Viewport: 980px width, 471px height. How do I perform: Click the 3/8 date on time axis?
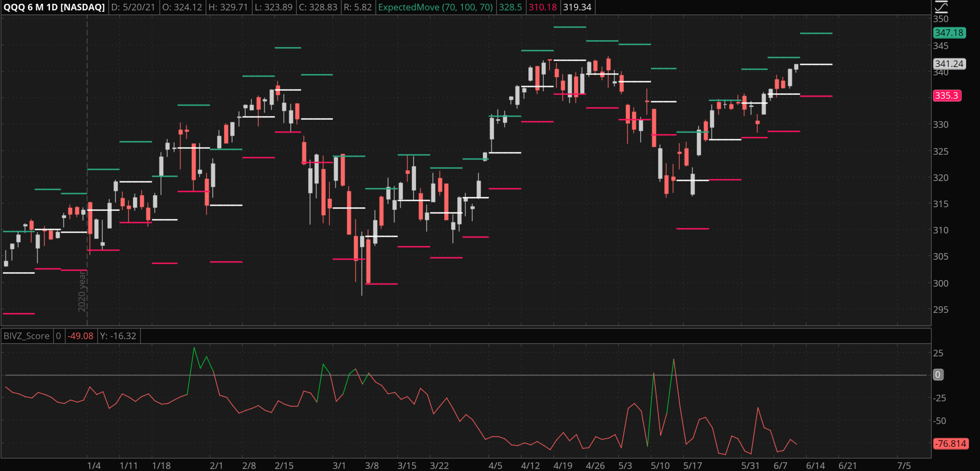[x=372, y=466]
